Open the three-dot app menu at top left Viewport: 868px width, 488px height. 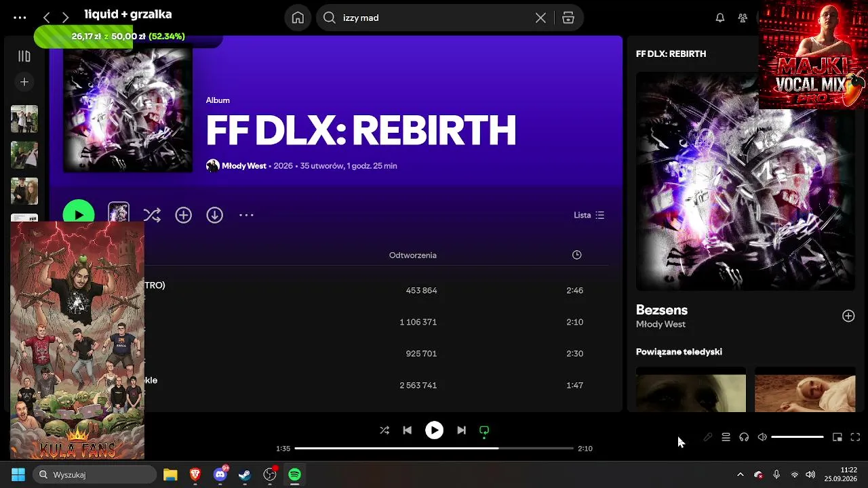20,18
